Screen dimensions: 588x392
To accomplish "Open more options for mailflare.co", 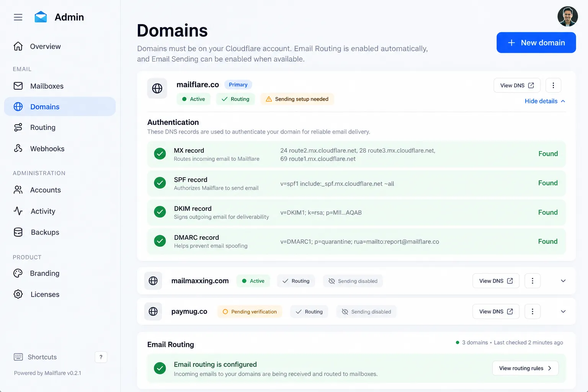I will (553, 85).
